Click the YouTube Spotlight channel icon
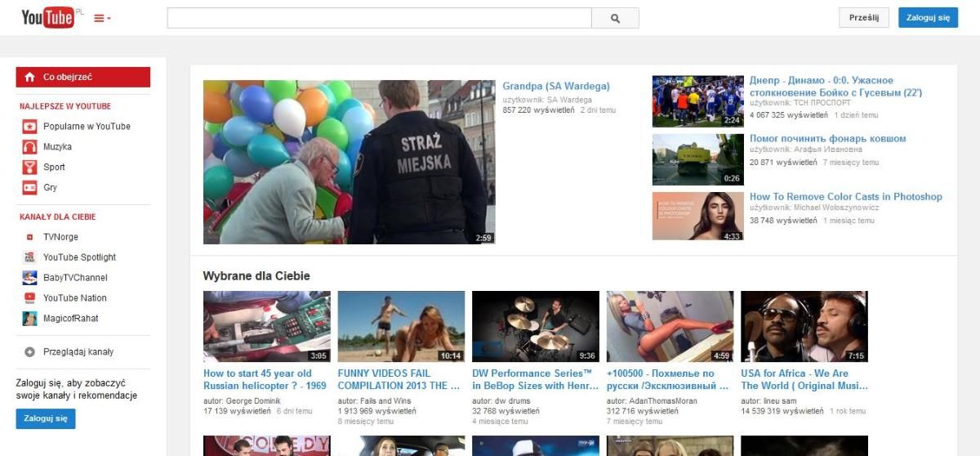The height and width of the screenshot is (456, 980). 29,257
